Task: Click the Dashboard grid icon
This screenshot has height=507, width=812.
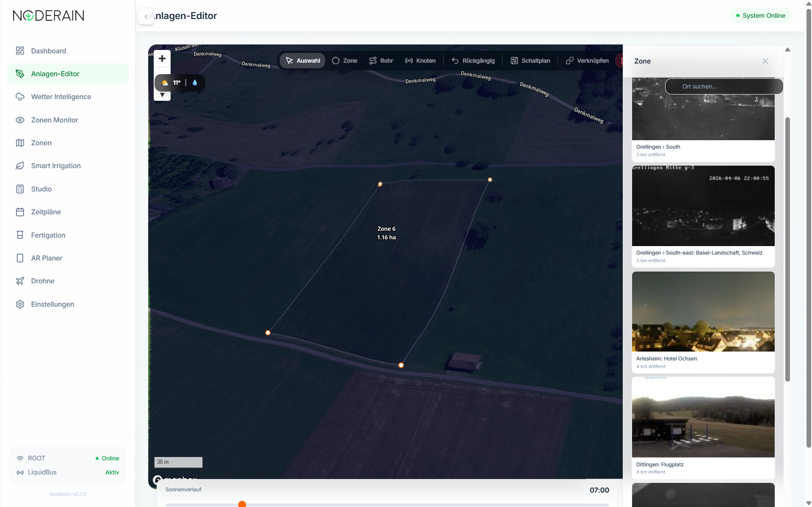Action: coord(20,51)
